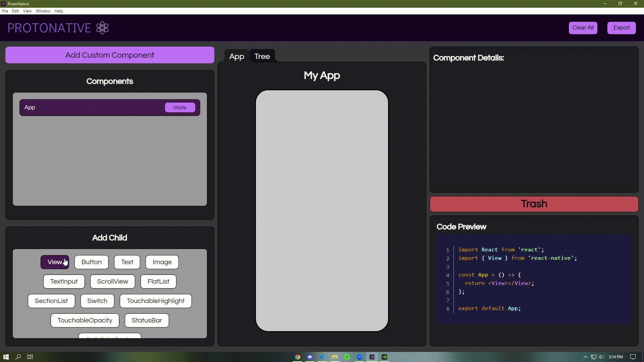Click the Trash area to delete component
The width and height of the screenshot is (644, 362).
point(534,204)
